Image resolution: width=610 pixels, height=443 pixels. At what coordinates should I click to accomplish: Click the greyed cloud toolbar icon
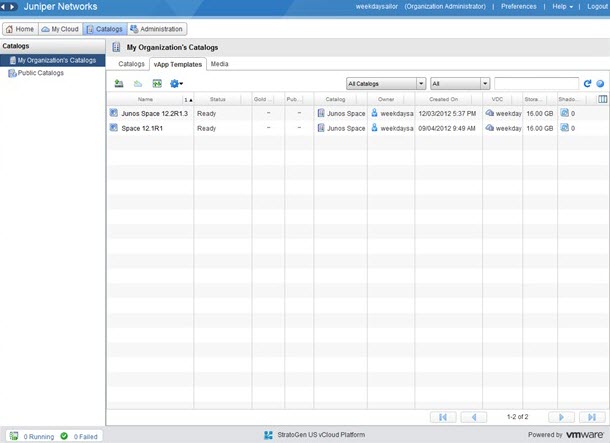click(138, 83)
